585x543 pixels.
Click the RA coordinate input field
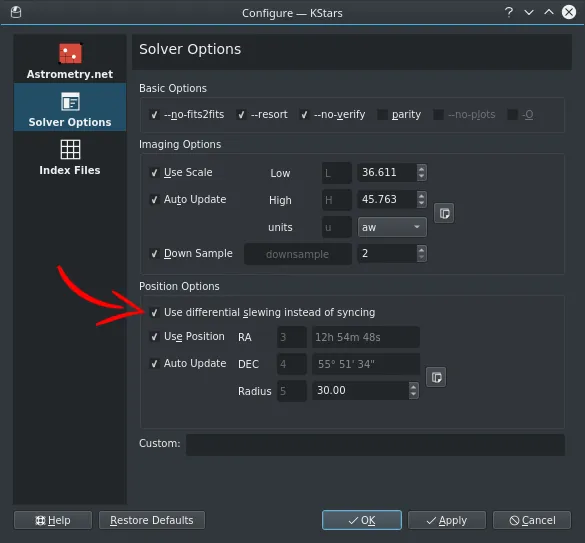(x=366, y=337)
